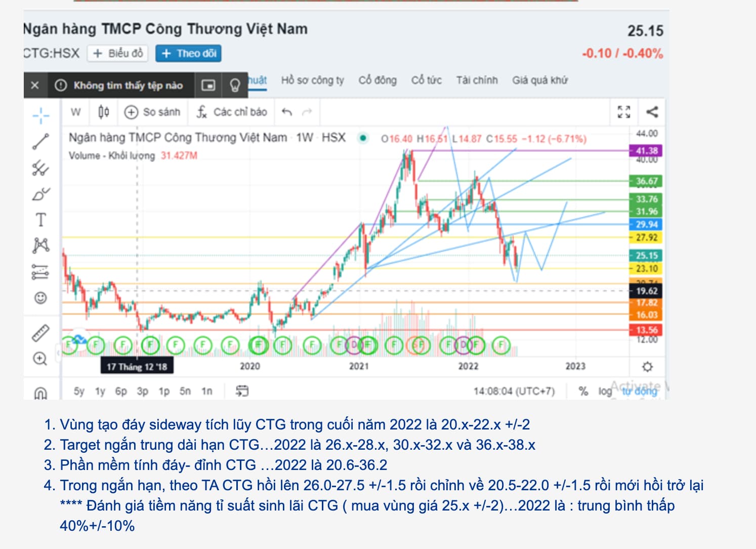756x549 pixels.
Task: Select the brush drawing tool
Action: click(41, 194)
